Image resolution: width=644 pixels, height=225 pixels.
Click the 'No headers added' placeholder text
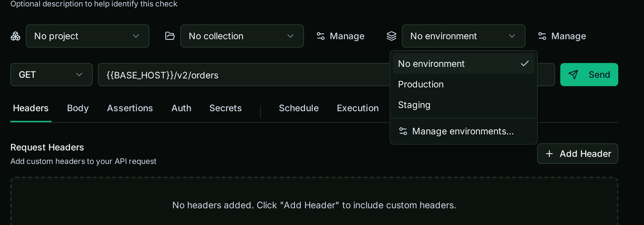click(314, 205)
